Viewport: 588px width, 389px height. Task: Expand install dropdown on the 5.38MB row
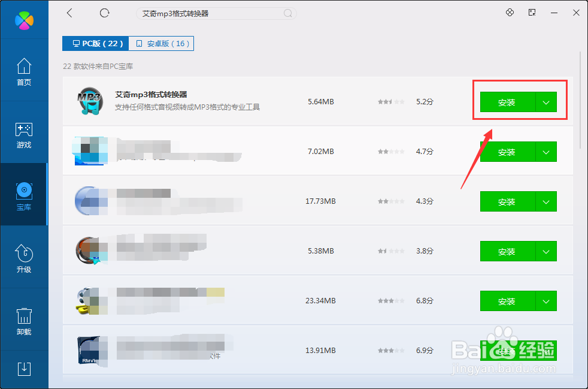[546, 251]
